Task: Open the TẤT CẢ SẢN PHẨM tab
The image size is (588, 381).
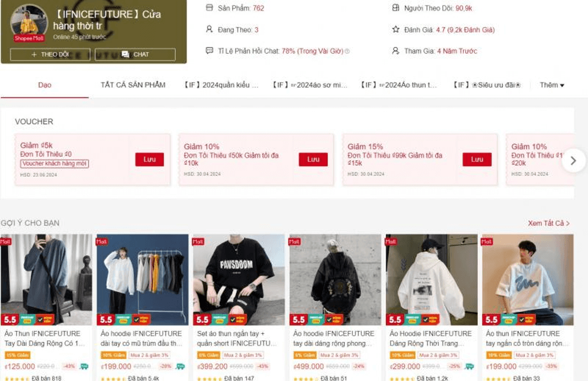Action: [133, 85]
